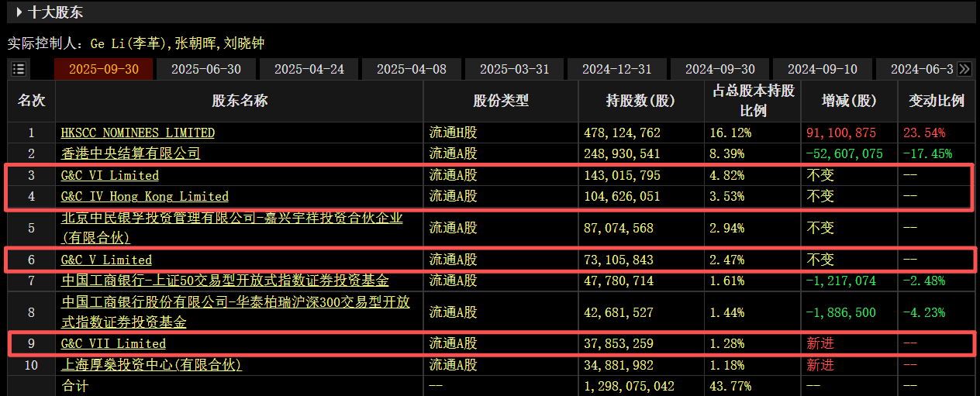Click the -17.45% change ratio

click(x=927, y=154)
